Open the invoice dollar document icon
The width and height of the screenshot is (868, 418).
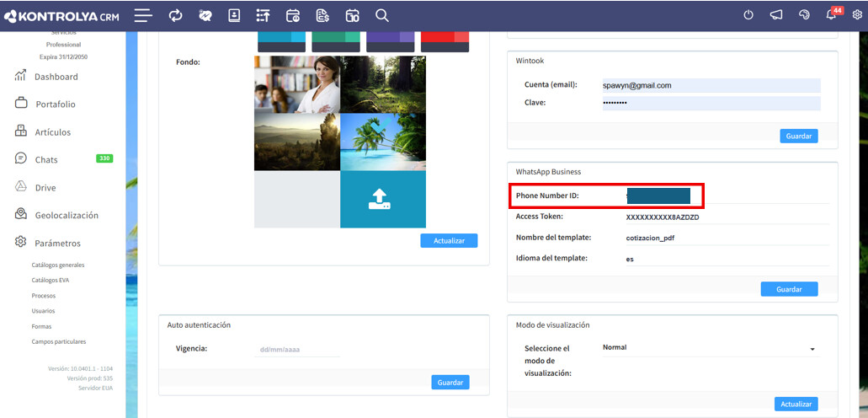pyautogui.click(x=322, y=15)
